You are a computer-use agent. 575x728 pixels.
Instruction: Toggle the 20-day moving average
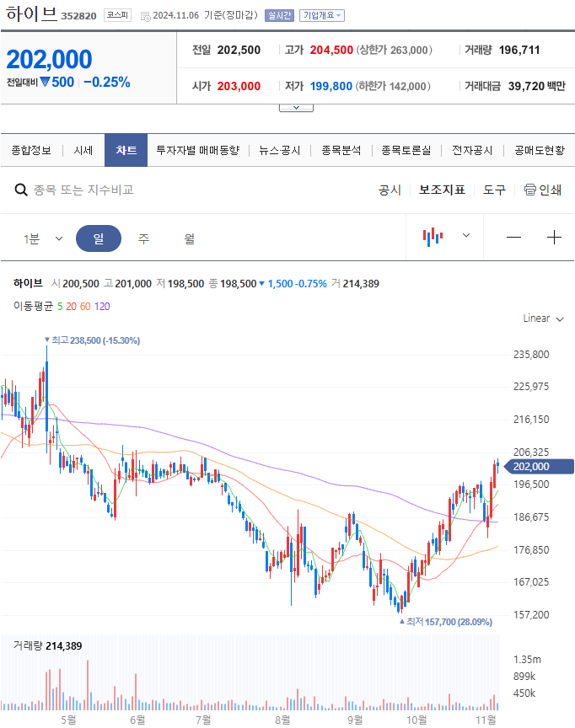[71, 307]
